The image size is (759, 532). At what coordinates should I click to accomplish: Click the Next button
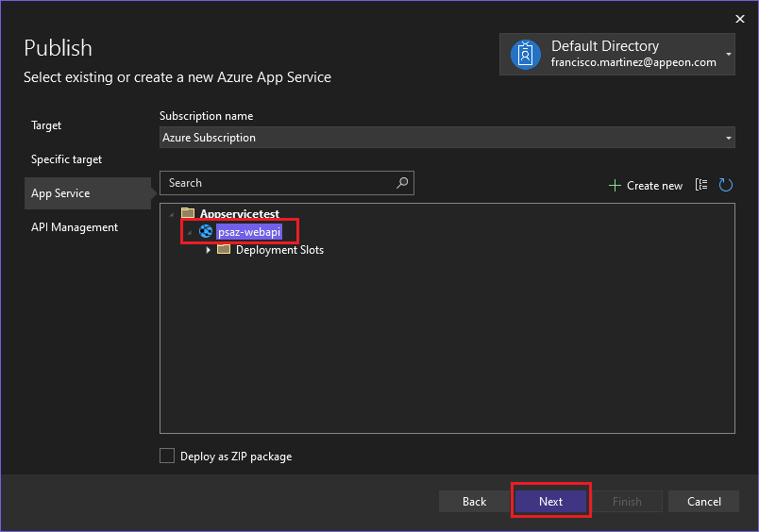point(551,502)
